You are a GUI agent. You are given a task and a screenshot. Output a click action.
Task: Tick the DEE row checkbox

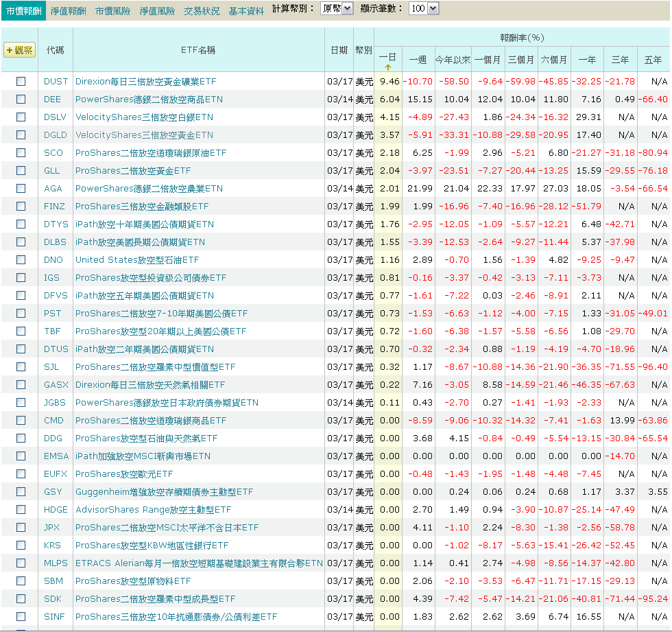click(21, 99)
